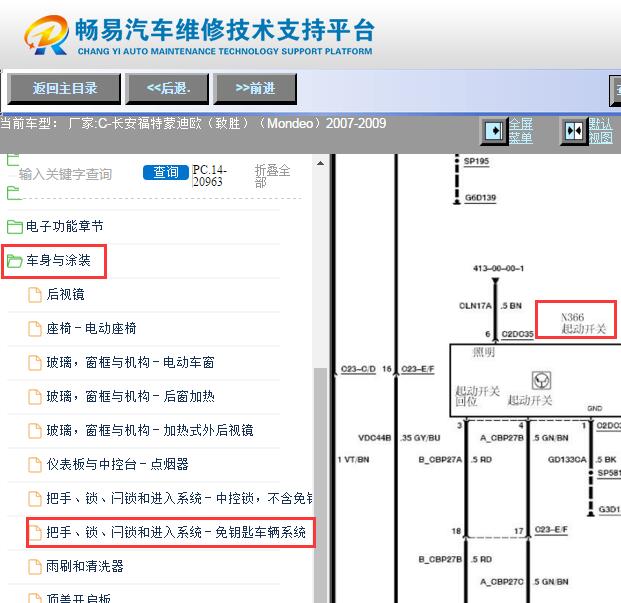Click the document icon beside 免钥匙车辆系统
The width and height of the screenshot is (621, 603).
coord(35,533)
